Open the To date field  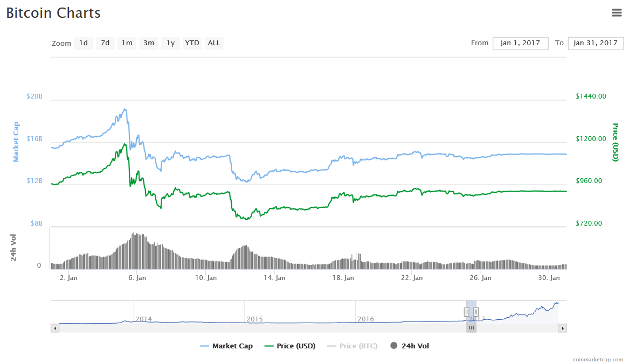[x=596, y=43]
